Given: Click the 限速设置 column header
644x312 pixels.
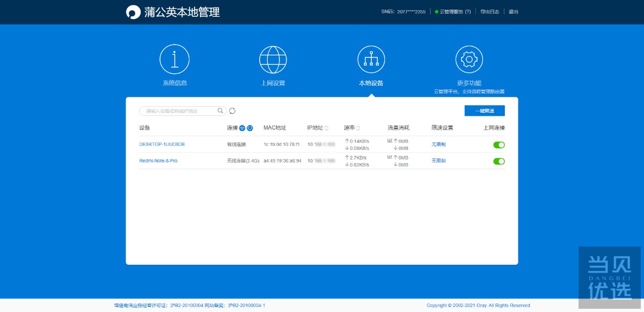Looking at the screenshot, I should 442,128.
